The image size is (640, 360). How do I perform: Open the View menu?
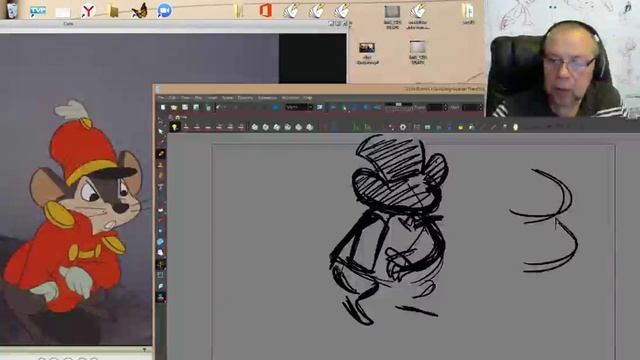[186, 98]
